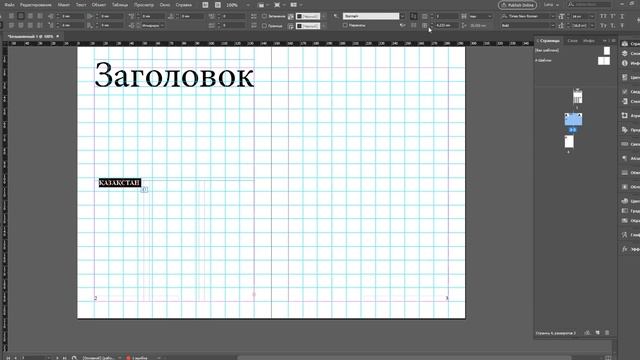Viewport: 640px width, 360px height.
Task: Click the create new page icon
Action: pyautogui.click(x=598, y=333)
